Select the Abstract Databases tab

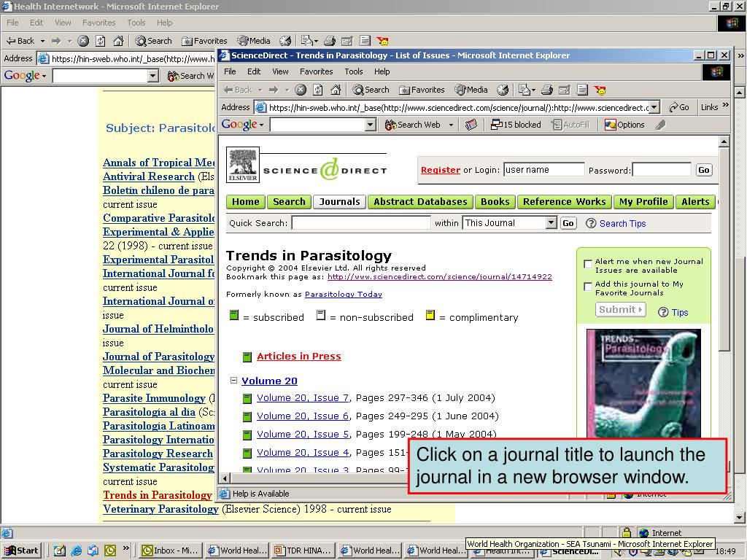tap(421, 202)
